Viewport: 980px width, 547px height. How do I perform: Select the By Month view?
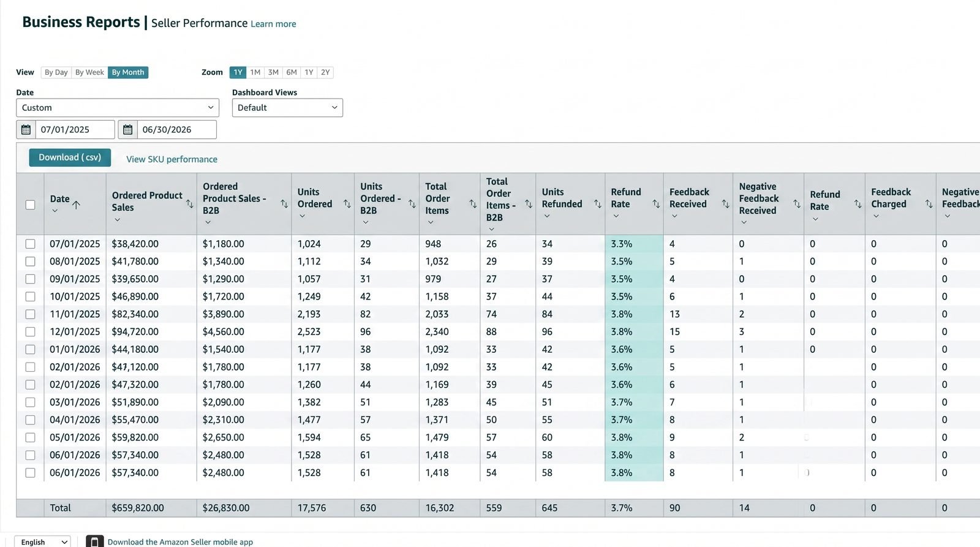[128, 72]
